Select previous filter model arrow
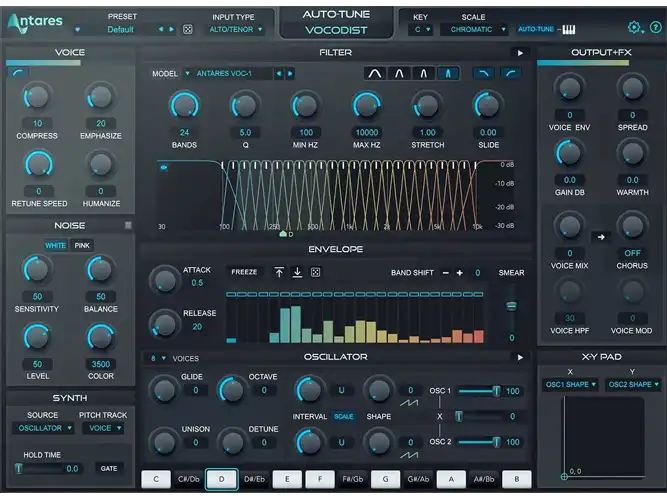Viewport: 667px width, 500px height. (x=279, y=74)
